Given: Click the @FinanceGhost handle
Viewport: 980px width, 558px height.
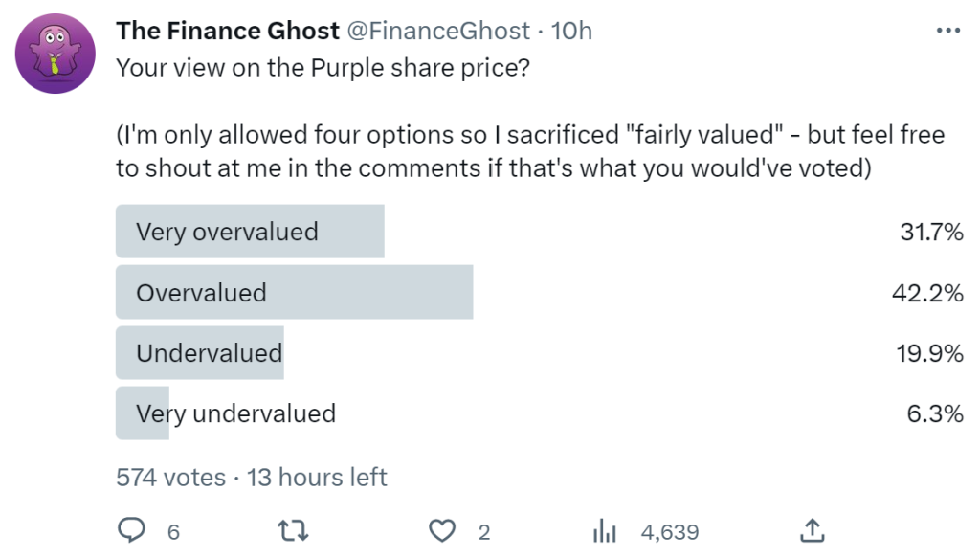Looking at the screenshot, I should pyautogui.click(x=439, y=32).
